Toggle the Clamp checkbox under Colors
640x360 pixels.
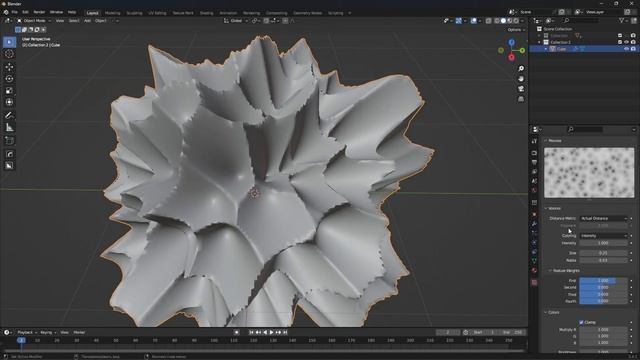pyautogui.click(x=581, y=322)
